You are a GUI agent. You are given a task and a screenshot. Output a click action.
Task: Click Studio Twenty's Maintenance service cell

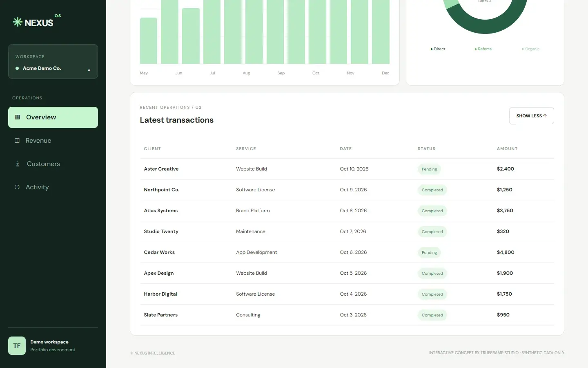[251, 231]
